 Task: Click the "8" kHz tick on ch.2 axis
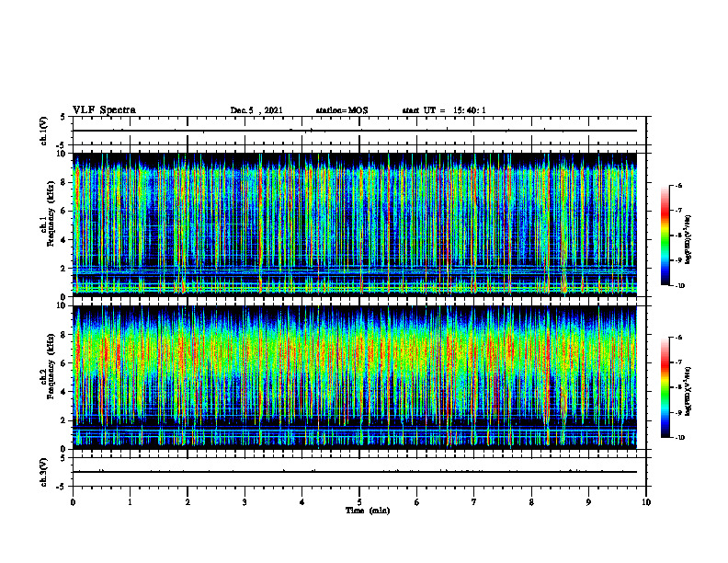click(x=63, y=335)
